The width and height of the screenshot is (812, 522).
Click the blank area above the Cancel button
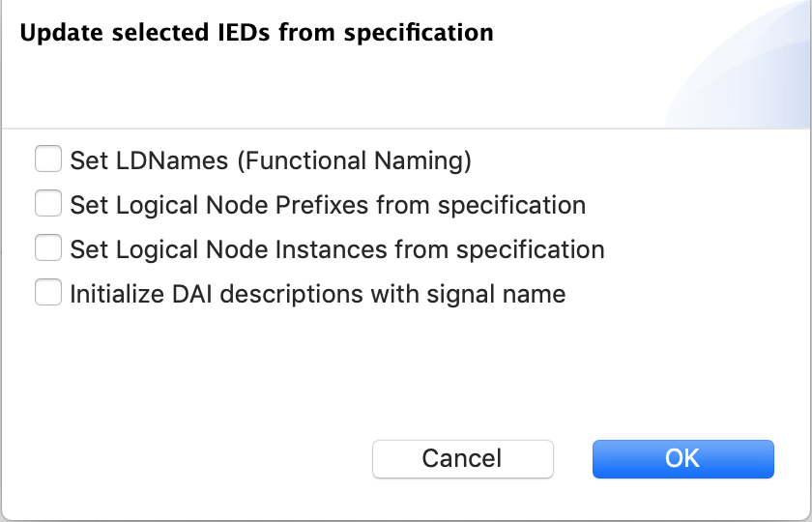point(462,387)
